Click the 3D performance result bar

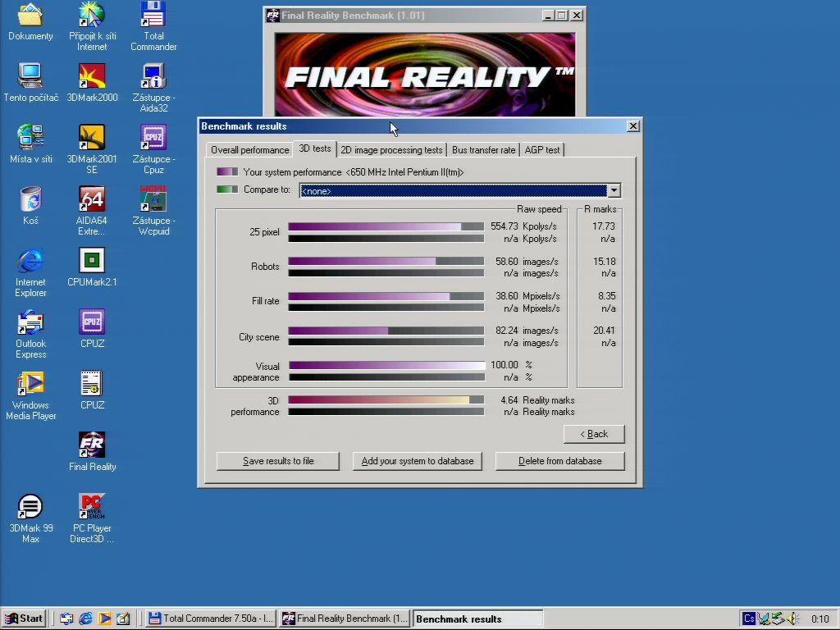[x=386, y=399]
